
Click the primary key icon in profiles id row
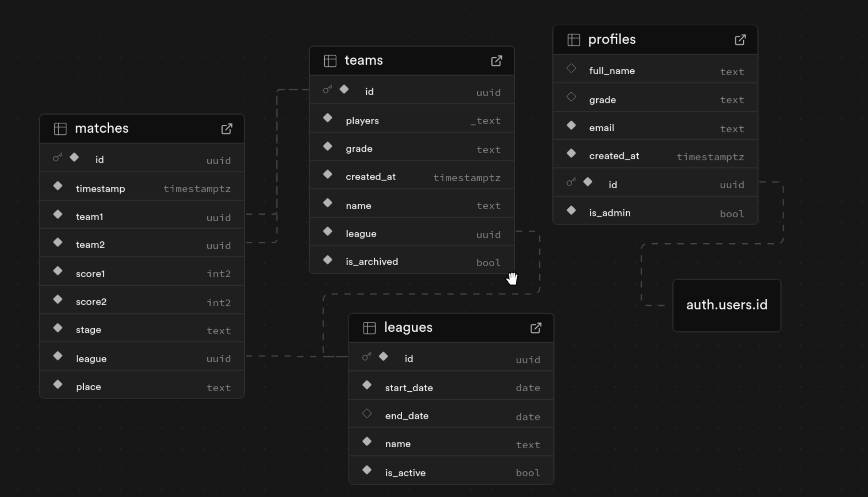click(x=571, y=182)
